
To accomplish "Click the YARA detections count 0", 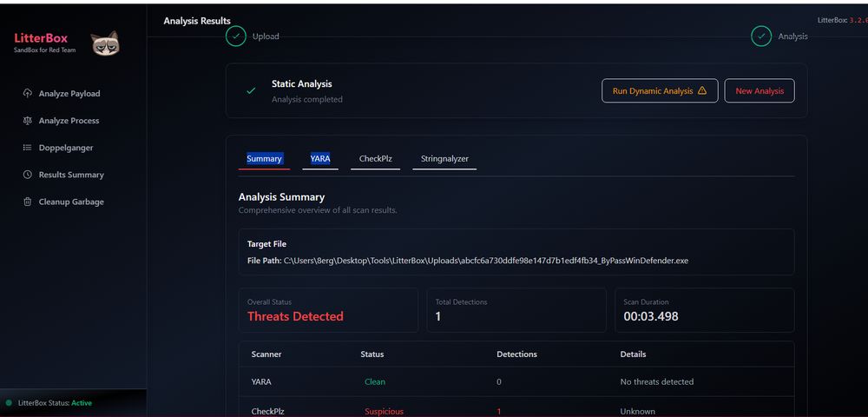I will (499, 381).
